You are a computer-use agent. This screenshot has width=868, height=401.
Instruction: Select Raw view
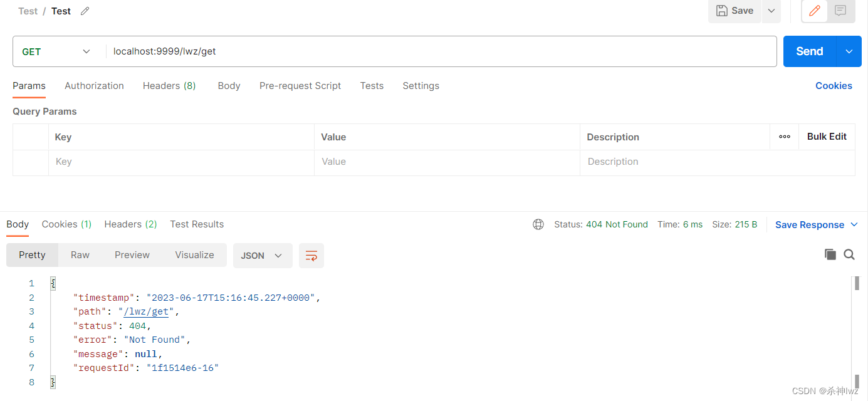80,255
